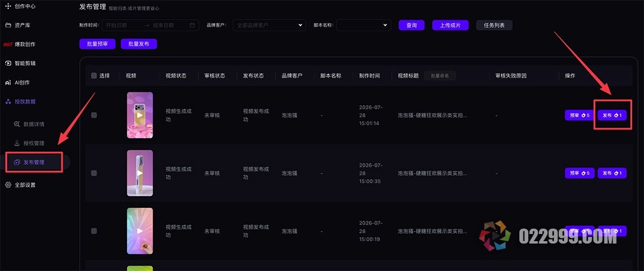Open 全部设置 via its gear icon
This screenshot has height=271, width=644.
coord(8,185)
